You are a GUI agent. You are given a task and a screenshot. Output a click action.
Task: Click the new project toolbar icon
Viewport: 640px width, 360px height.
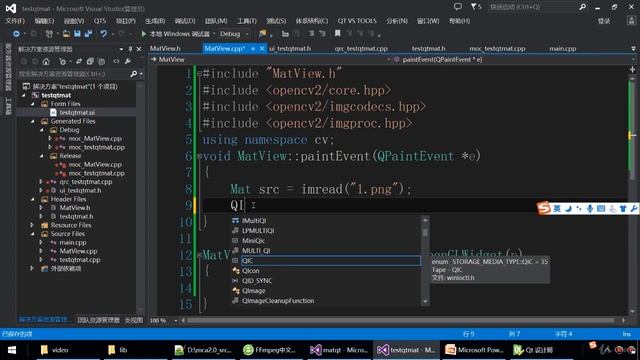point(49,34)
